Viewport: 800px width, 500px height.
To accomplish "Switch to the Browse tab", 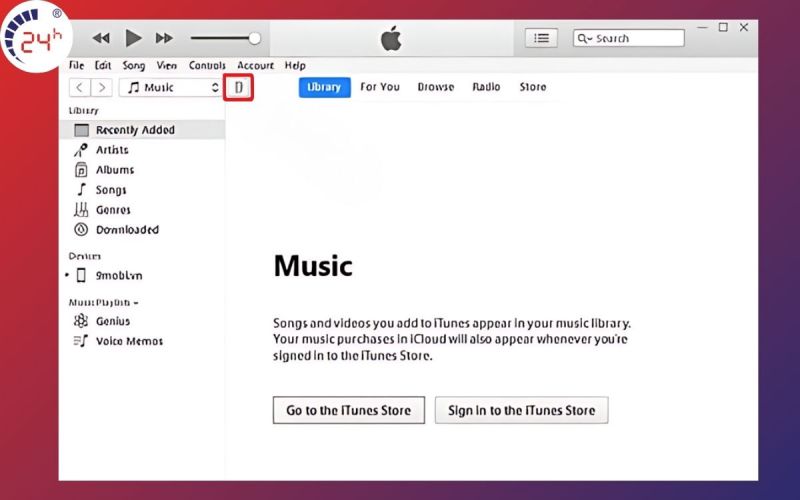I will (436, 87).
